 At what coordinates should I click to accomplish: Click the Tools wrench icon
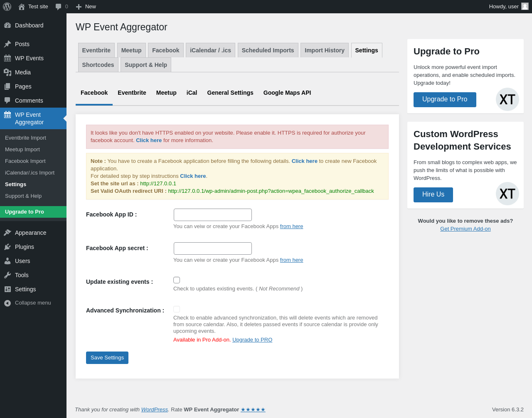[x=7, y=275]
